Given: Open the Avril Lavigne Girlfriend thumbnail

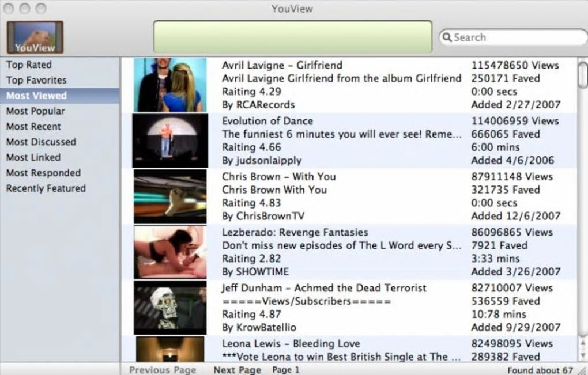Looking at the screenshot, I should coord(170,85).
